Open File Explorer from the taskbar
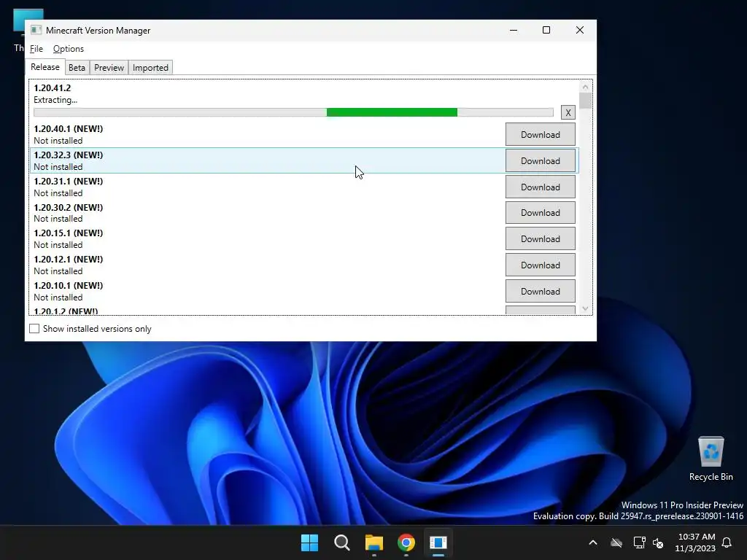This screenshot has height=560, width=747. tap(374, 542)
